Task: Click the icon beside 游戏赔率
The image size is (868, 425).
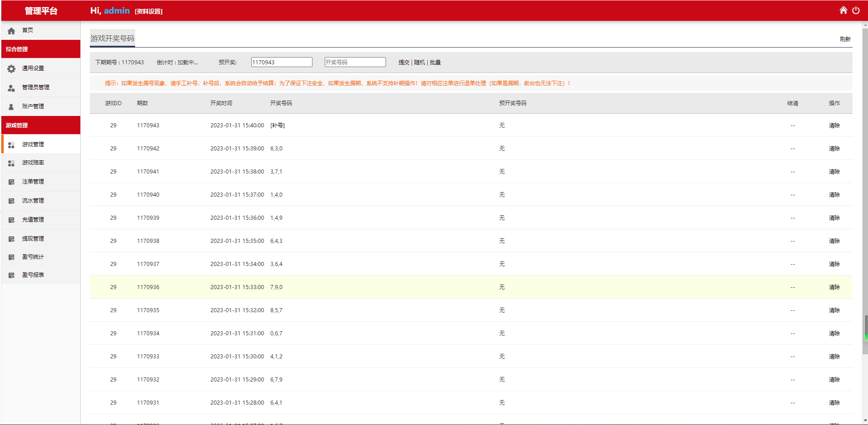Action: click(x=11, y=163)
